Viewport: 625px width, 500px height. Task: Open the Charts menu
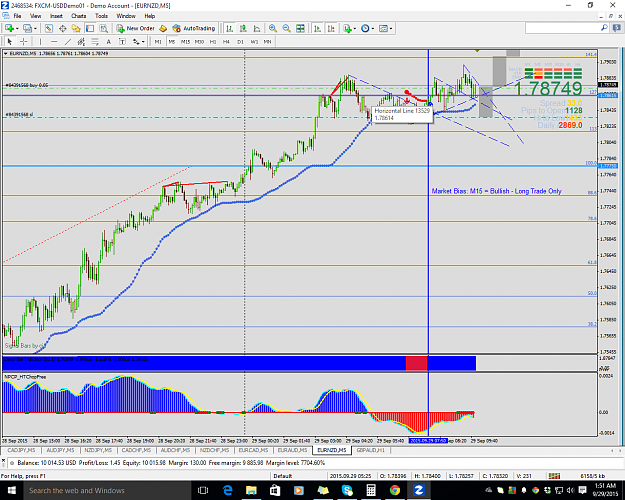pyautogui.click(x=79, y=16)
